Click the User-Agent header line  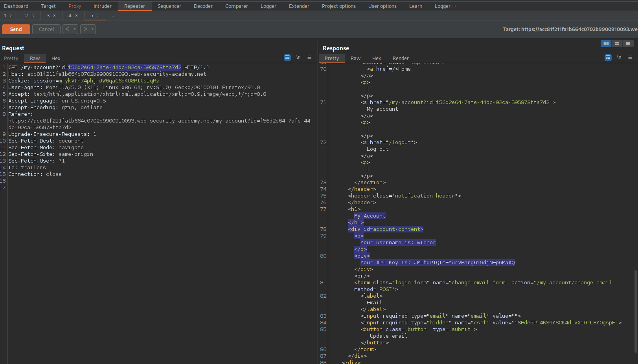click(x=134, y=87)
